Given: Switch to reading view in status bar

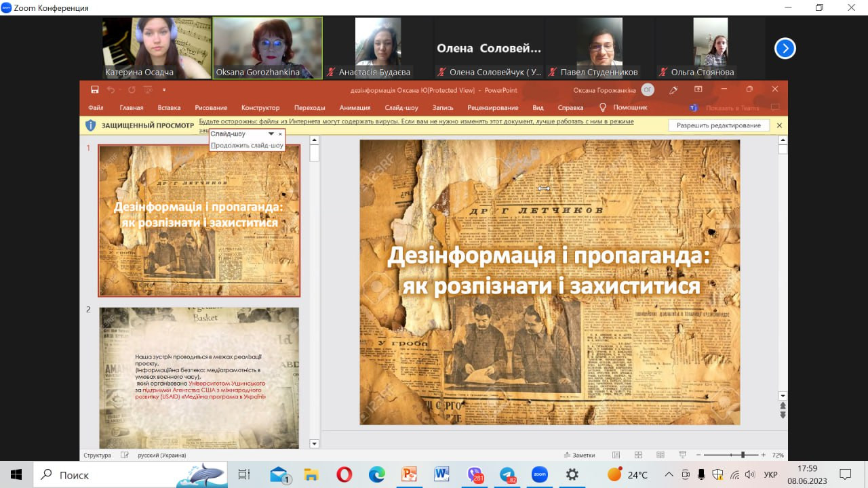Looking at the screenshot, I should click(x=660, y=455).
